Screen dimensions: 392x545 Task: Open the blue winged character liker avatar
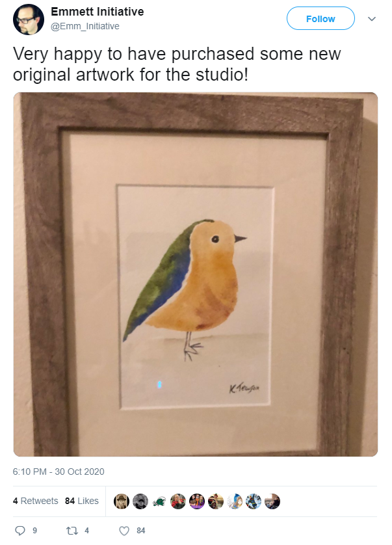254,501
